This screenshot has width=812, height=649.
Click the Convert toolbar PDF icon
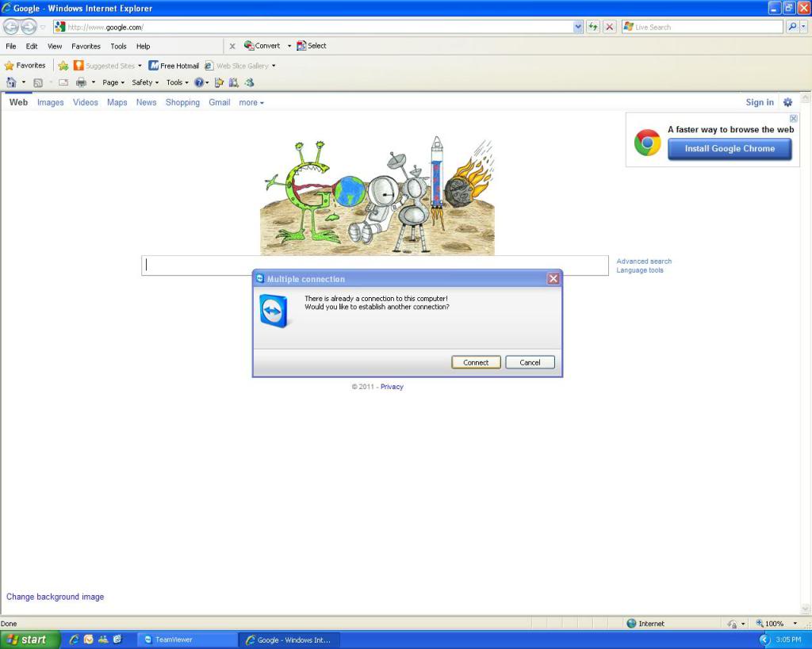(249, 45)
